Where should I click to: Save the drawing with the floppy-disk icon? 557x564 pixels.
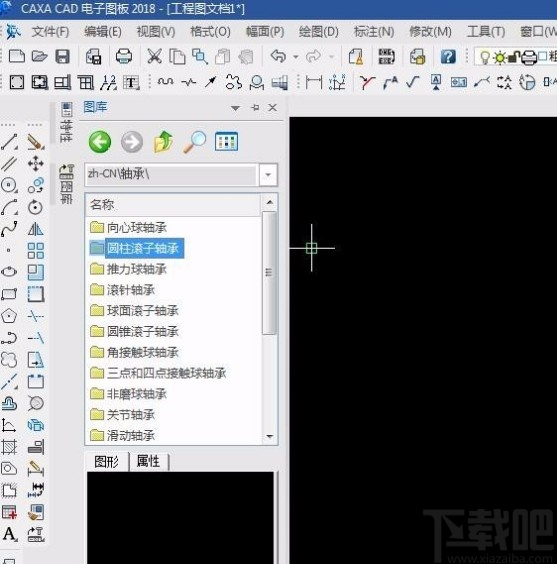[x=62, y=56]
